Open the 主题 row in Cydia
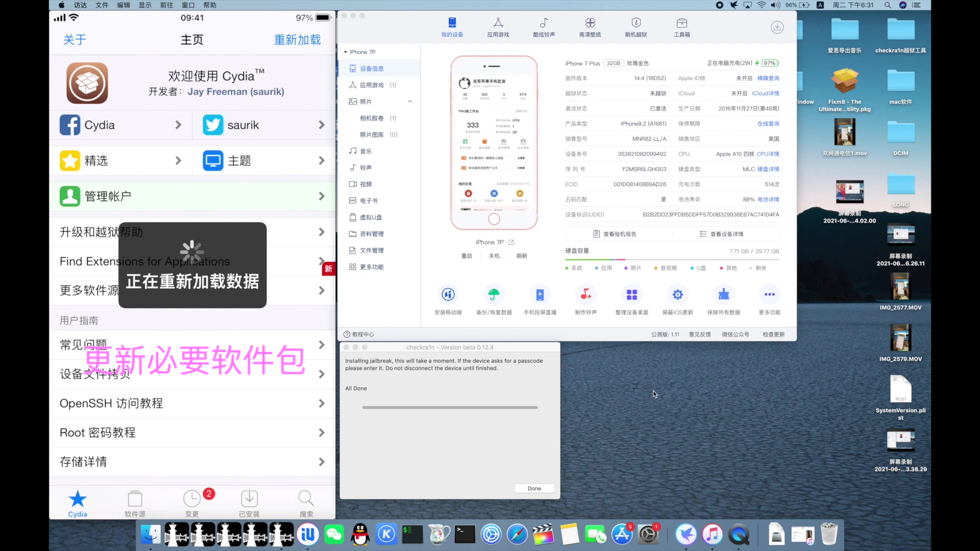The image size is (980, 551). (x=264, y=161)
